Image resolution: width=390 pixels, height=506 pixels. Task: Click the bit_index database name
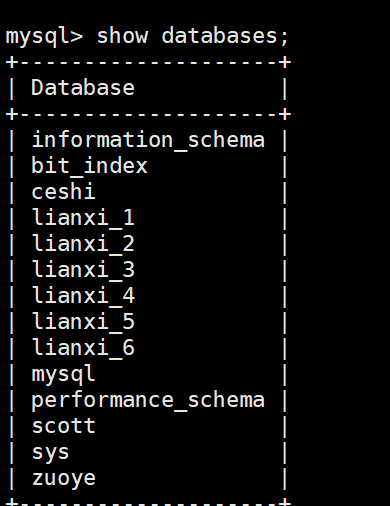89,166
